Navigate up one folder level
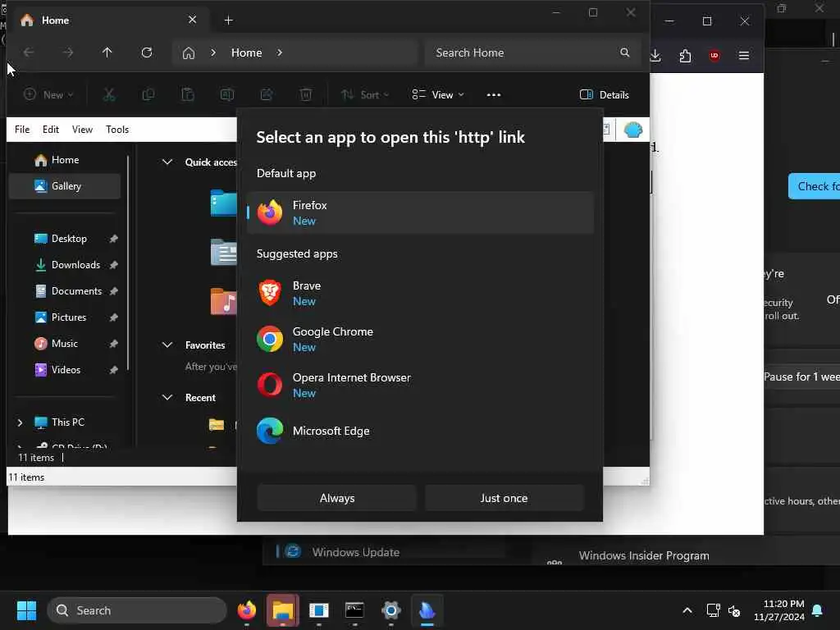 pyautogui.click(x=107, y=52)
